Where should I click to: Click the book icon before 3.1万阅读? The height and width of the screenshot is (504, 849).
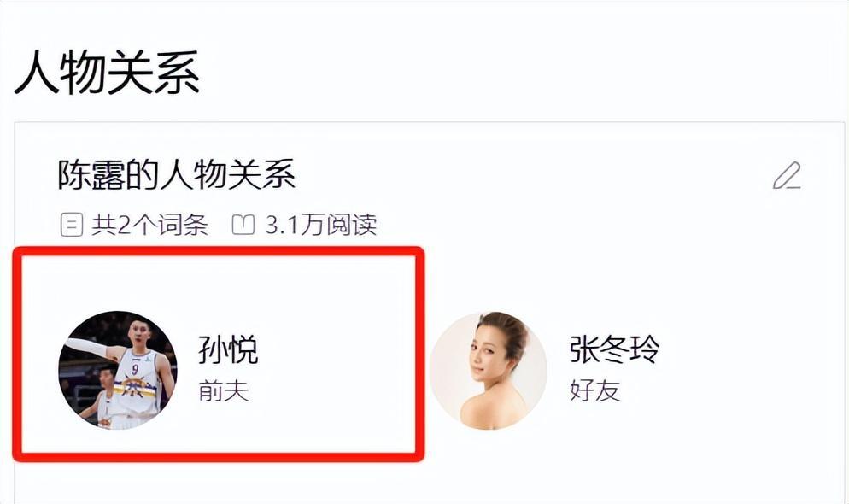[243, 224]
